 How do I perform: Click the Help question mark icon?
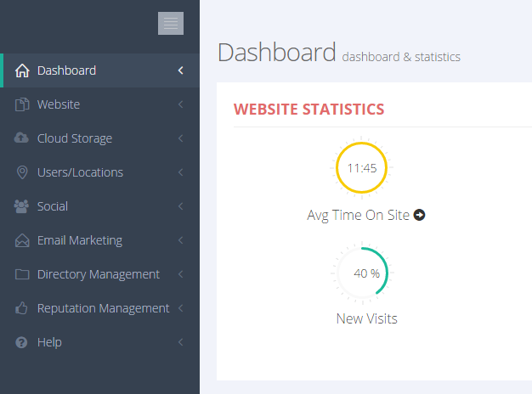[x=21, y=342]
